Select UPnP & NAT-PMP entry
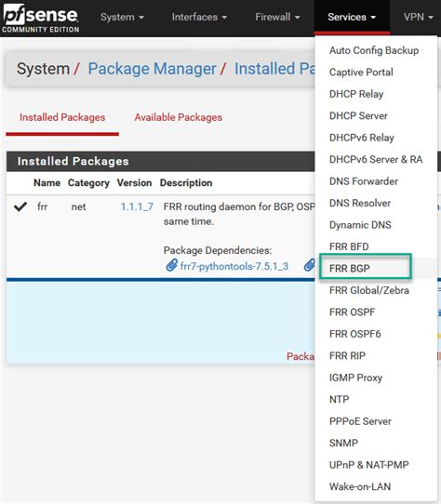441x504 pixels. pyautogui.click(x=369, y=465)
